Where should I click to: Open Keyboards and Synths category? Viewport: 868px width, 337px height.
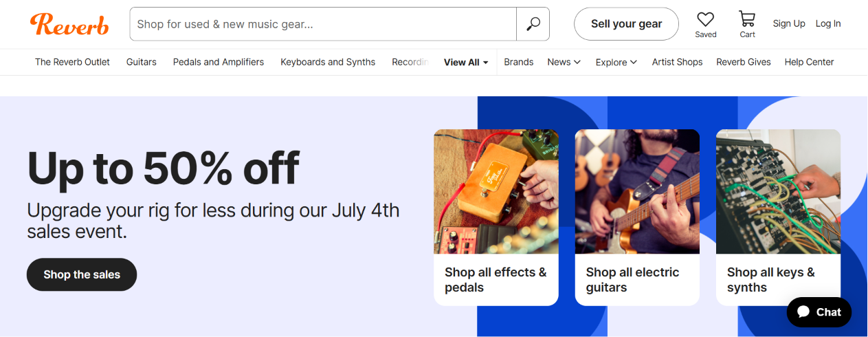(328, 62)
